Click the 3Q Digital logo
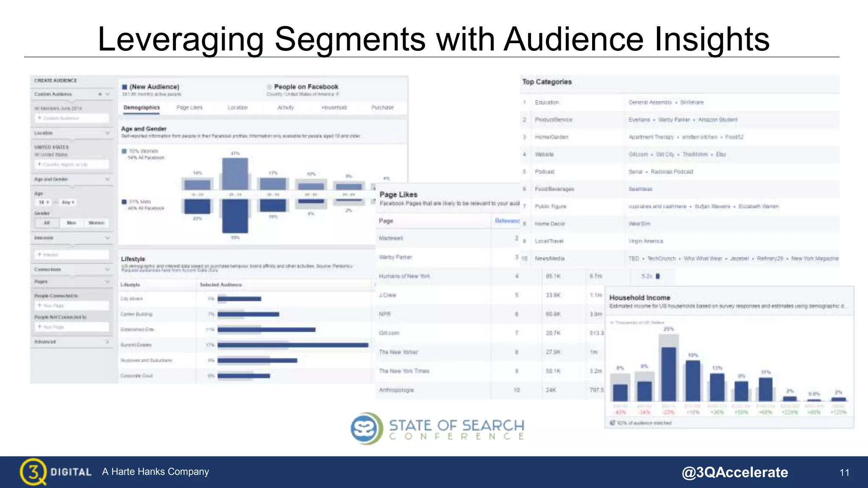The image size is (868, 488). tap(56, 471)
